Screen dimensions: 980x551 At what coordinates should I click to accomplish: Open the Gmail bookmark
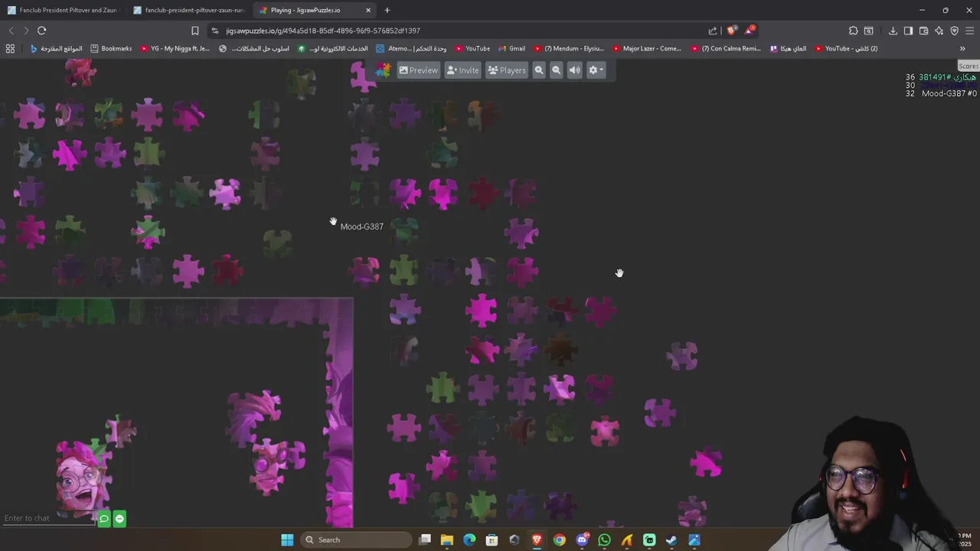[511, 48]
